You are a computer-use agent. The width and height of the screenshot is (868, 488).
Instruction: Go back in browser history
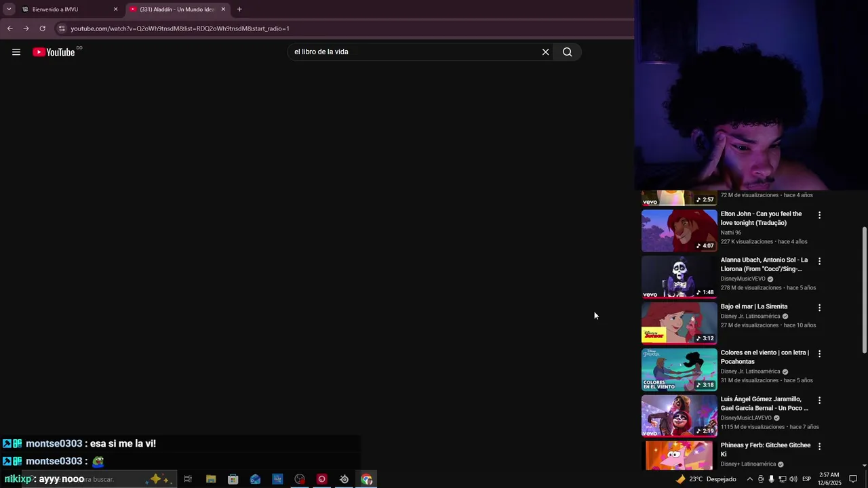click(9, 28)
